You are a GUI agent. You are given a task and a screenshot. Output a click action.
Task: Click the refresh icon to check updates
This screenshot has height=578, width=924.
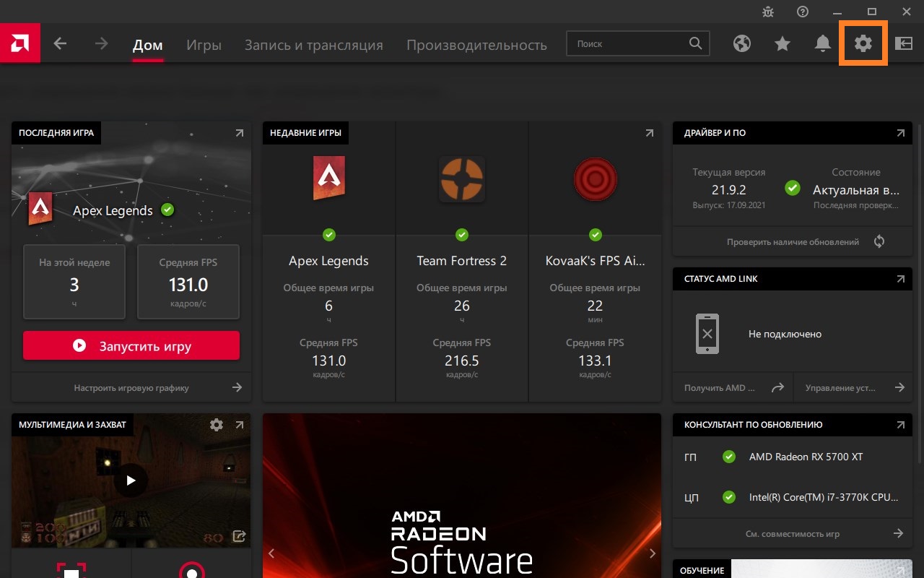(x=879, y=242)
